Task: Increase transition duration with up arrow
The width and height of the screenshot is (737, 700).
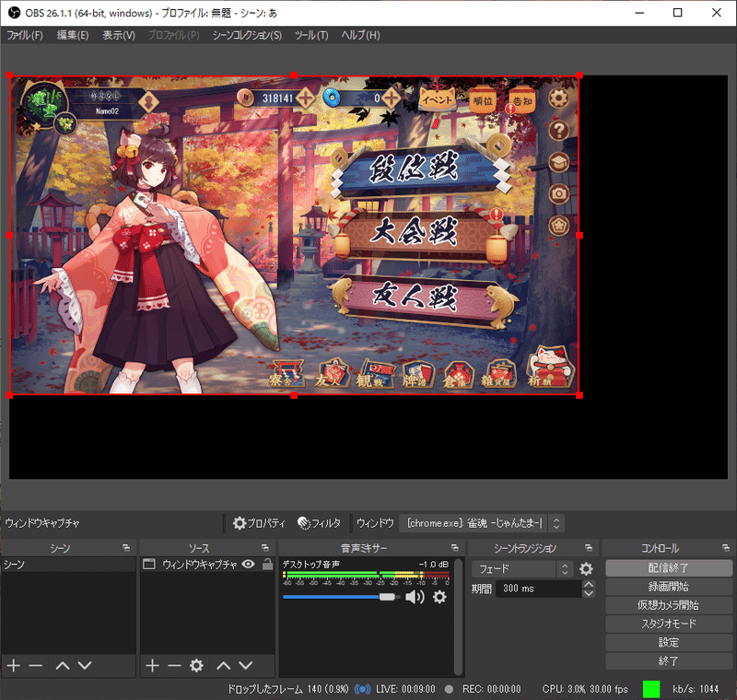Action: (x=589, y=584)
